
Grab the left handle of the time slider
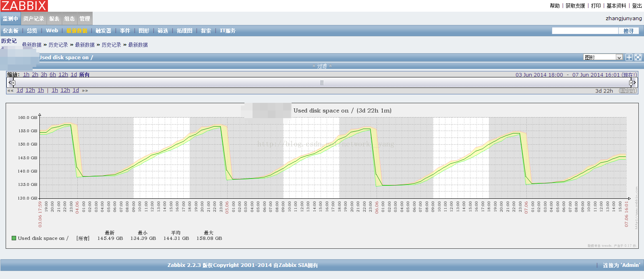tap(14, 83)
